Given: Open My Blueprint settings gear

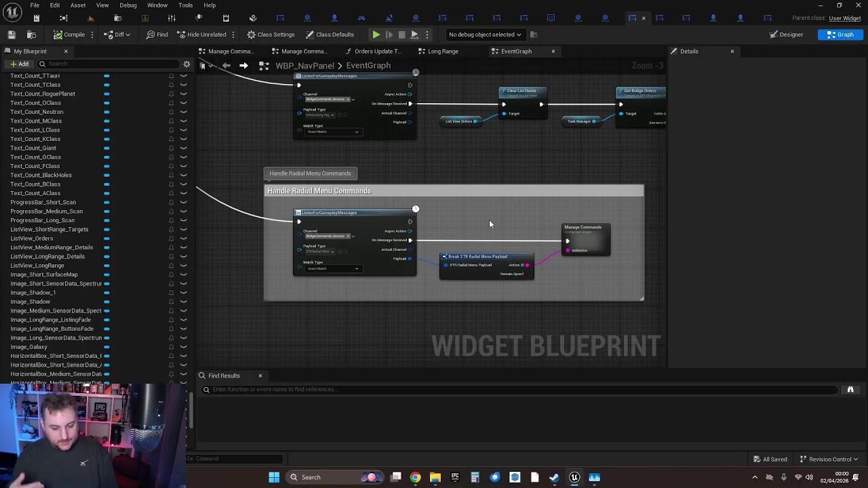Looking at the screenshot, I should [186, 64].
